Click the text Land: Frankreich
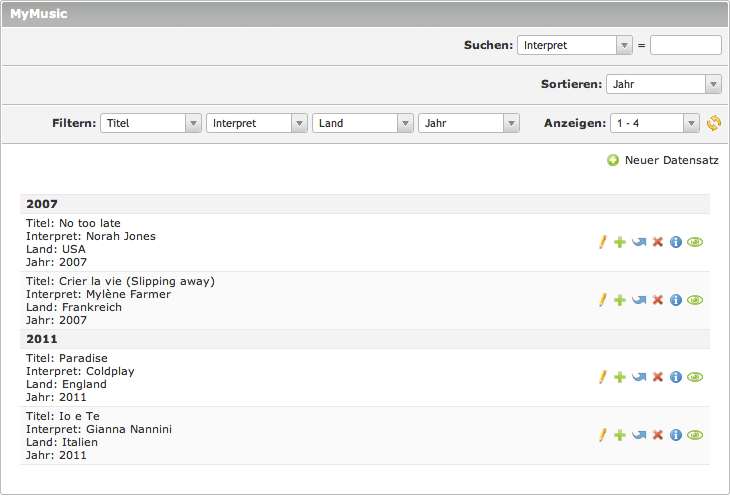Image resolution: width=730 pixels, height=500 pixels. (x=74, y=308)
